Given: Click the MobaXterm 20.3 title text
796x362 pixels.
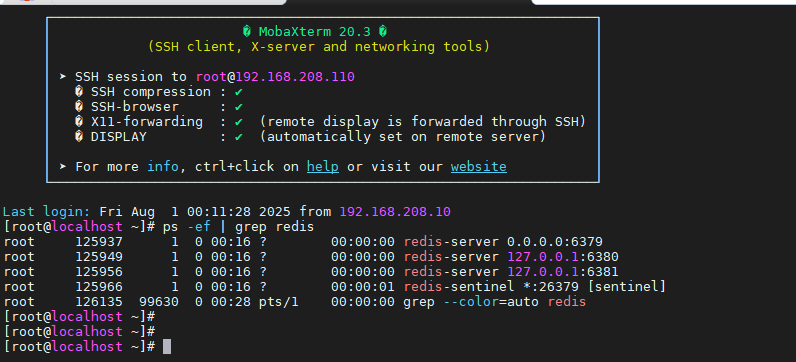Looking at the screenshot, I should pos(315,31).
